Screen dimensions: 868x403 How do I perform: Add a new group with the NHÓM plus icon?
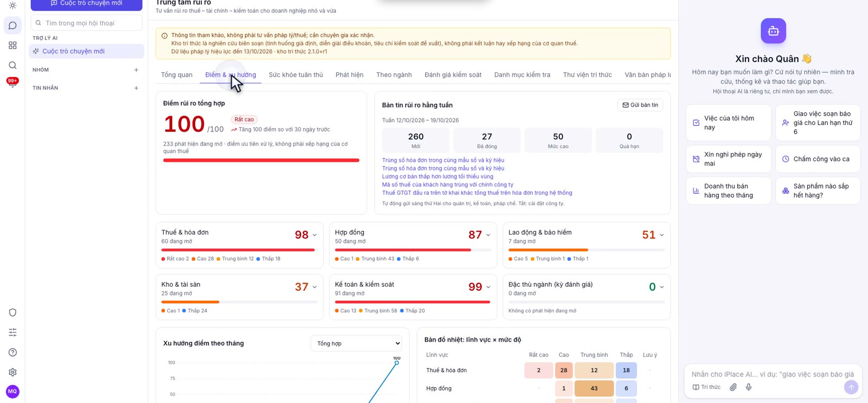pyautogui.click(x=136, y=70)
